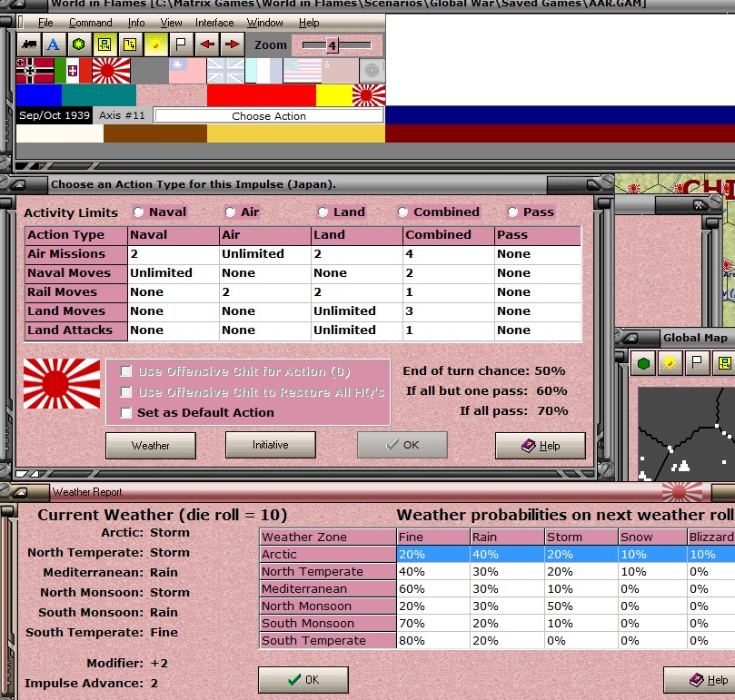Open the Interface menu

pyautogui.click(x=214, y=23)
